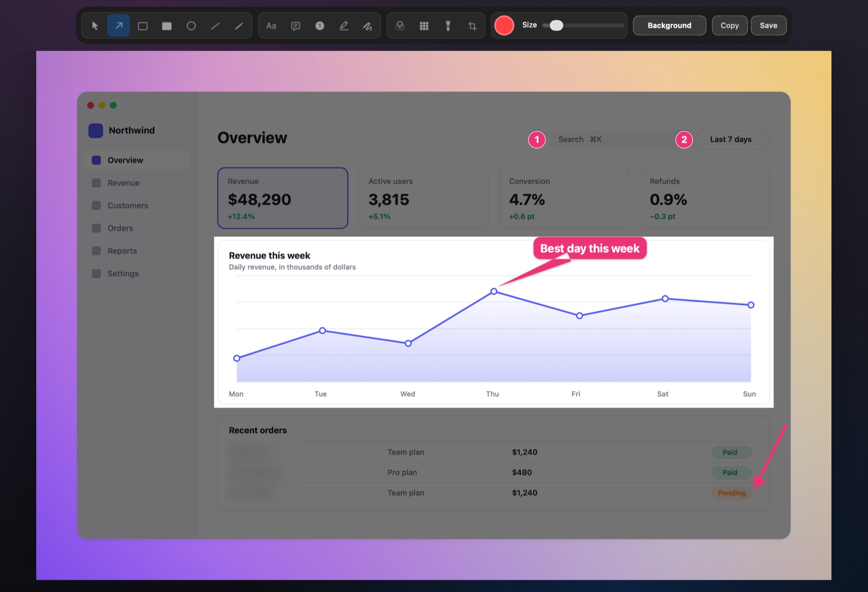The height and width of the screenshot is (592, 868).
Task: Select the Ellipse tool
Action: pyautogui.click(x=191, y=26)
